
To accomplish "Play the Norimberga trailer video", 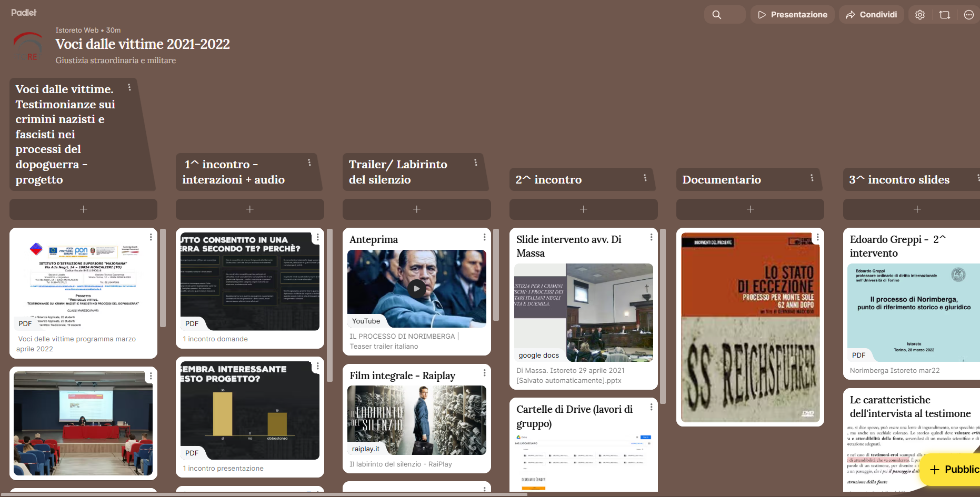I will click(417, 288).
